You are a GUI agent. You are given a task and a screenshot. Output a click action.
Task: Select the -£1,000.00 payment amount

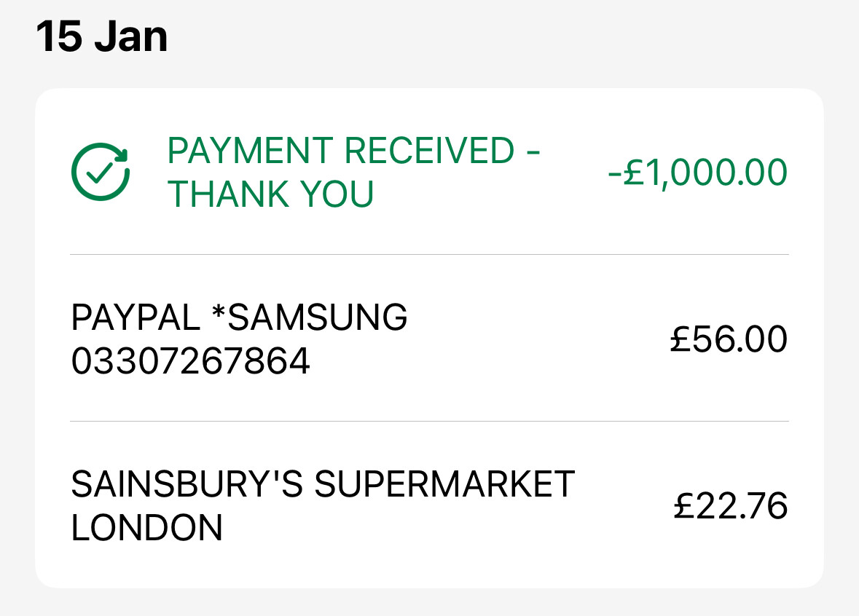coord(698,173)
